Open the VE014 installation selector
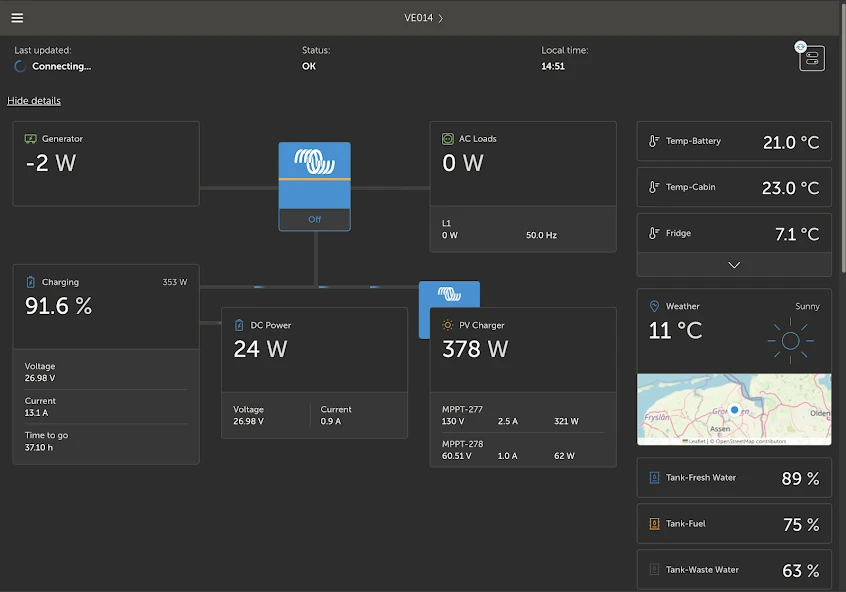Screen dimensions: 846x592 click(423, 18)
